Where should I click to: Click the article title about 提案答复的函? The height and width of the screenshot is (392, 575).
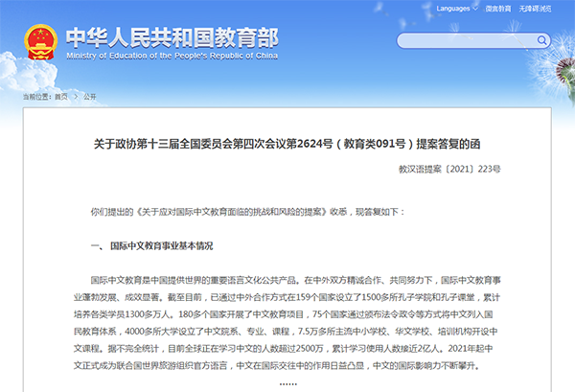(287, 143)
